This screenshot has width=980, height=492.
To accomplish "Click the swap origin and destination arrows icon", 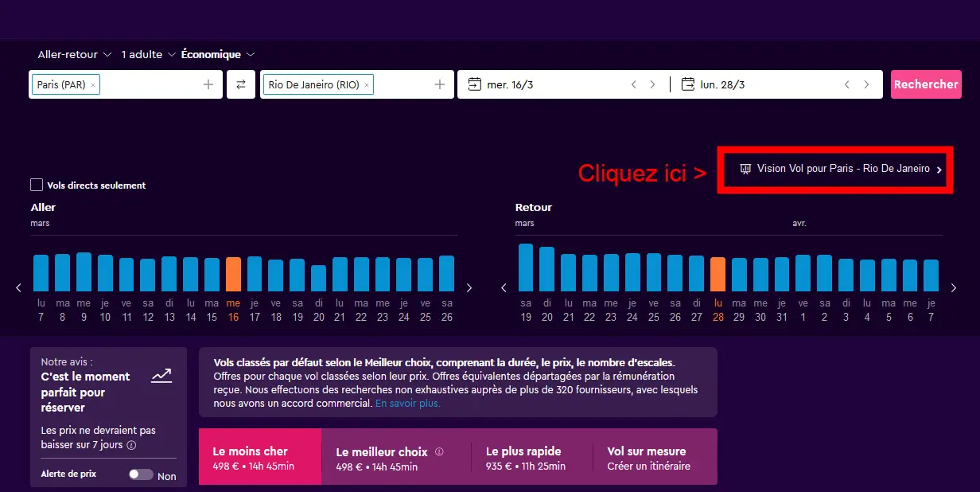I will (241, 84).
